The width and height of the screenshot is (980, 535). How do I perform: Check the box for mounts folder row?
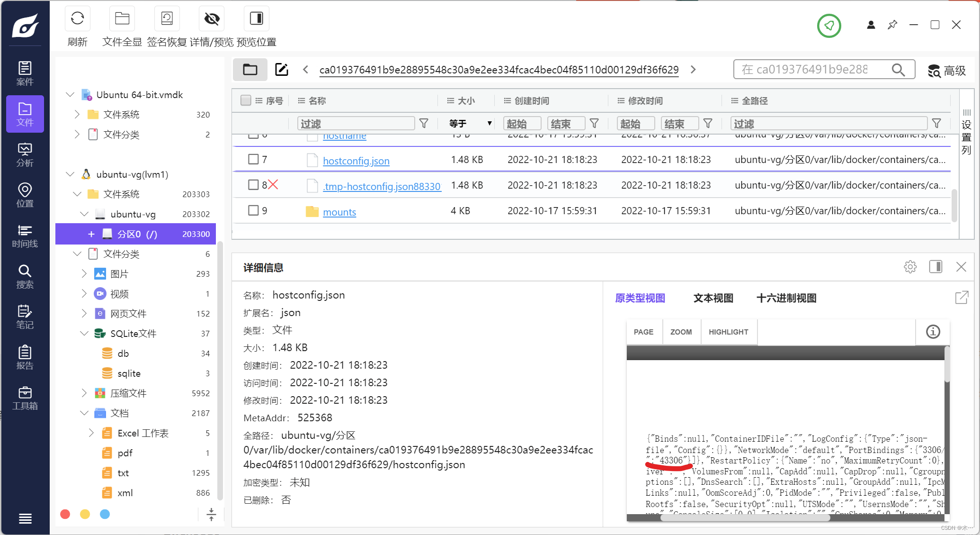click(x=253, y=210)
